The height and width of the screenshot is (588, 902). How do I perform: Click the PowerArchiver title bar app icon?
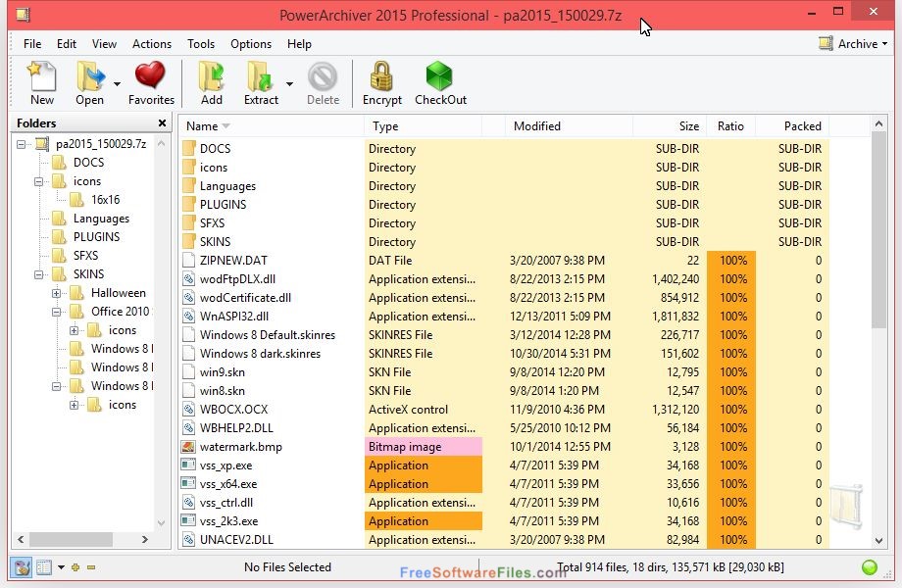click(x=23, y=14)
